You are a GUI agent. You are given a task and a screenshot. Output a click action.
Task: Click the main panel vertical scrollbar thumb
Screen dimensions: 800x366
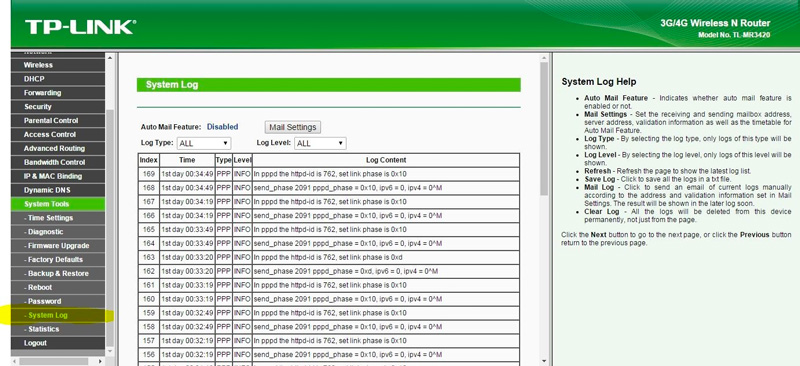coord(543,129)
